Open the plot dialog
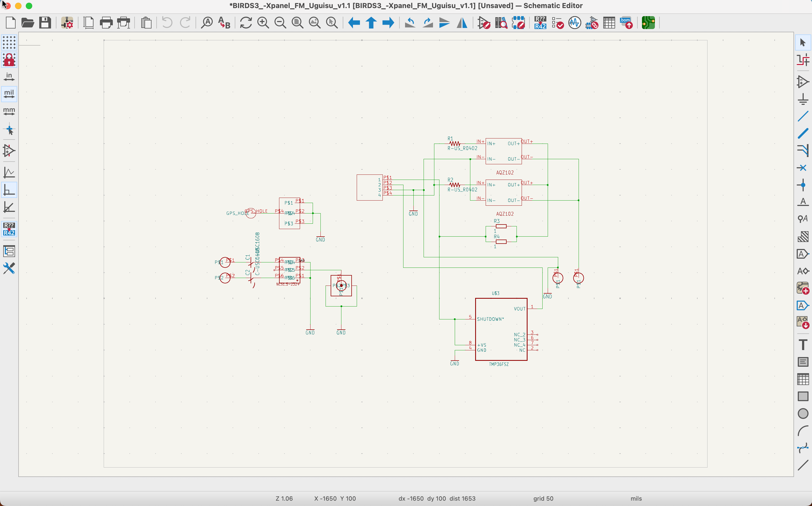This screenshot has width=812, height=506. 124,23
